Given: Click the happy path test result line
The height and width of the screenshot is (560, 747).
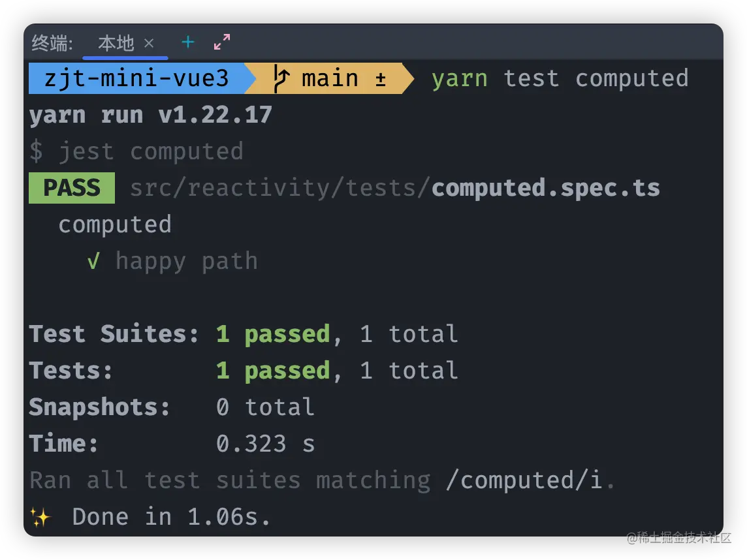Looking at the screenshot, I should (187, 261).
